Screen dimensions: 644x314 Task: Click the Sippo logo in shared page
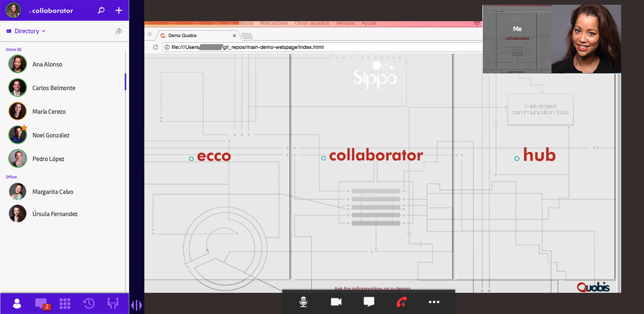(375, 75)
